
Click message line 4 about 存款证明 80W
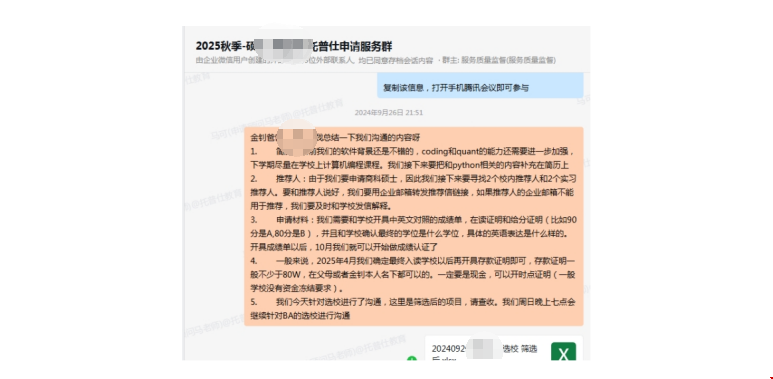(x=414, y=275)
